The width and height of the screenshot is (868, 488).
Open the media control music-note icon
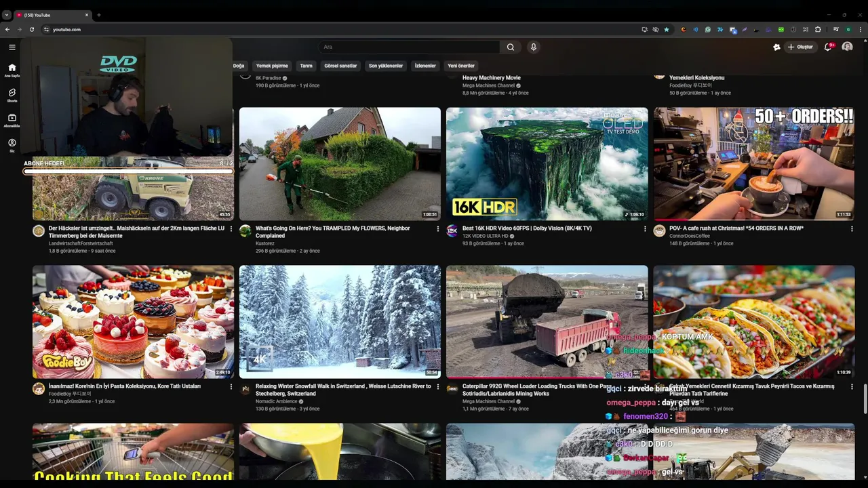coord(836,30)
